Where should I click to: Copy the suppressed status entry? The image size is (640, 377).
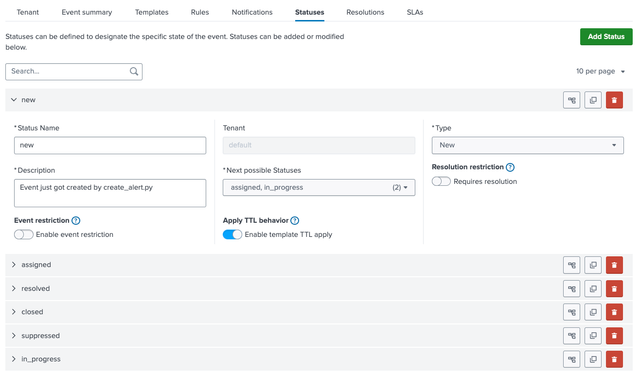[593, 336]
